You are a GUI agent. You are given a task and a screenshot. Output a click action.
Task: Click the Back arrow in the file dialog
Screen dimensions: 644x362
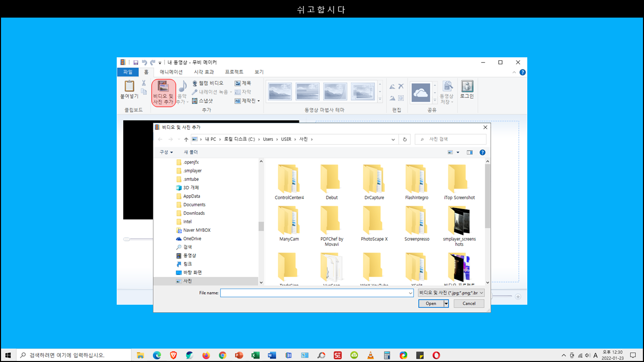point(160,139)
